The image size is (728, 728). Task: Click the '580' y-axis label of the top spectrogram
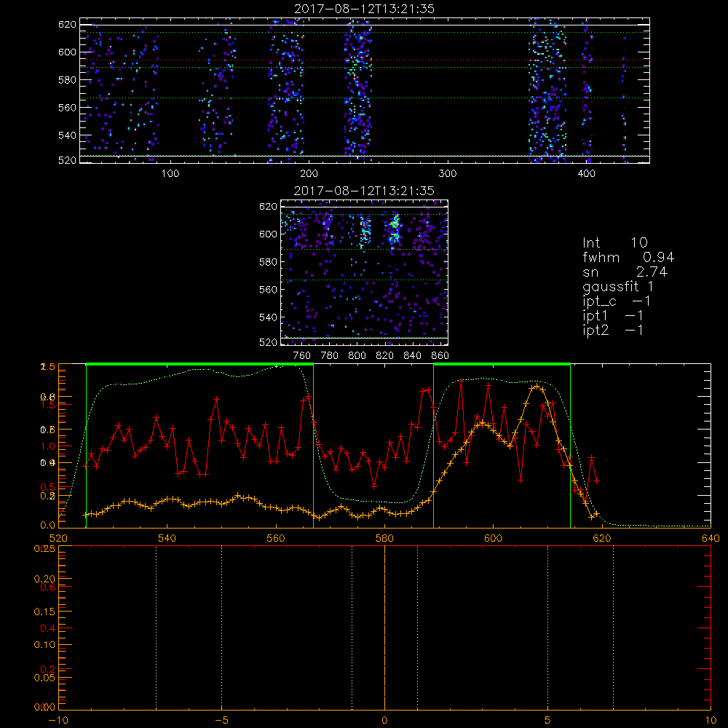pos(67,80)
